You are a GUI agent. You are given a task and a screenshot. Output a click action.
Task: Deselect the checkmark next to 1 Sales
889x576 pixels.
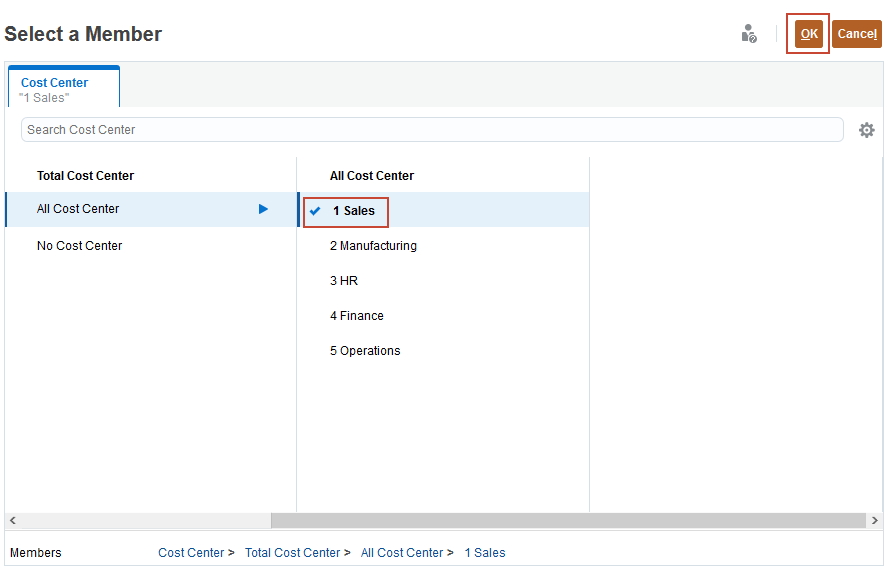point(317,211)
